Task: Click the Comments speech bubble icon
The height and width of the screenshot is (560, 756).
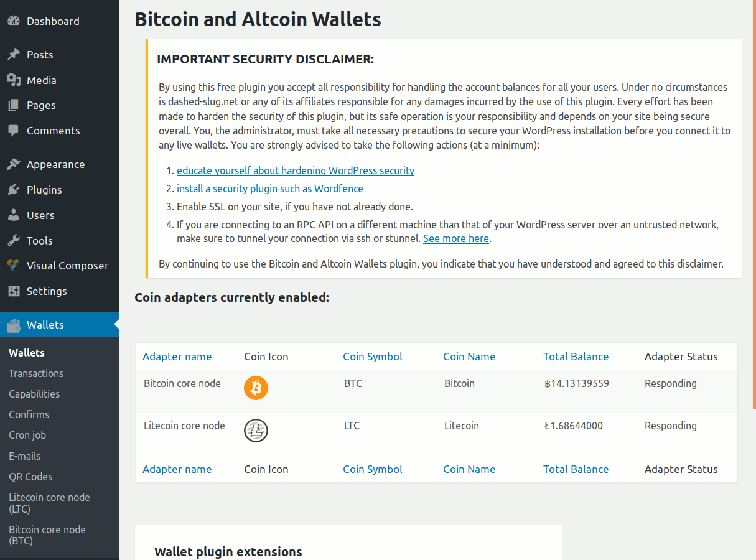Action: (14, 131)
